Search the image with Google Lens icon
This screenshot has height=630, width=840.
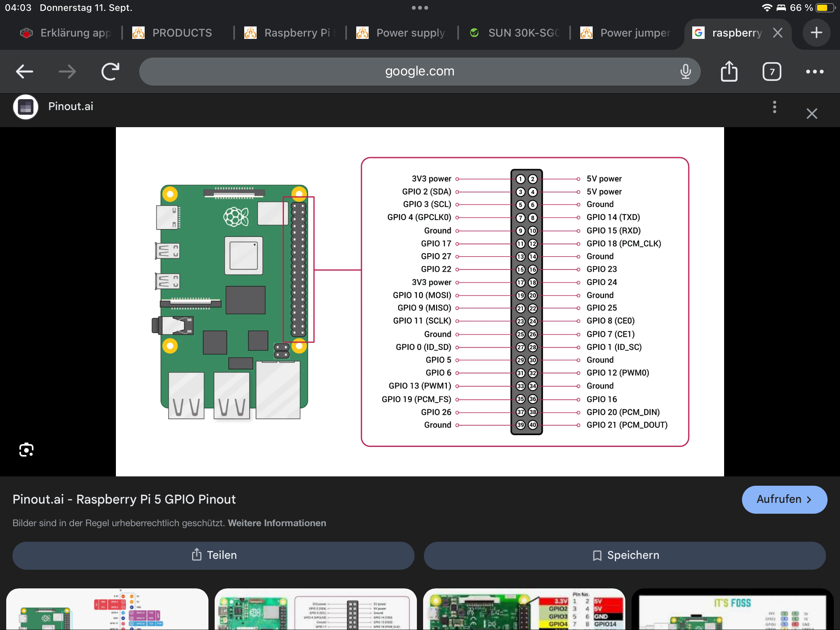(x=26, y=450)
